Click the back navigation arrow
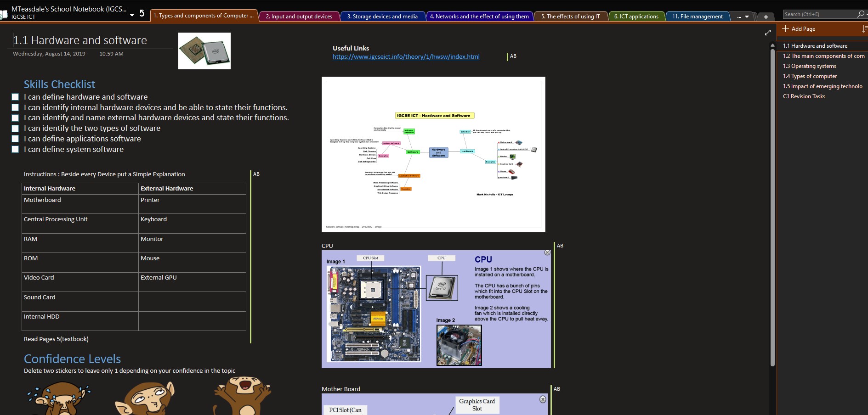The width and height of the screenshot is (868, 415). point(142,13)
